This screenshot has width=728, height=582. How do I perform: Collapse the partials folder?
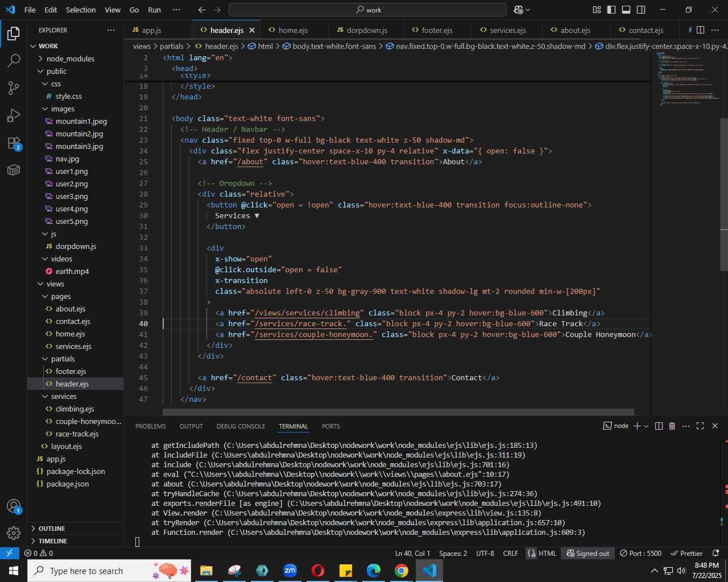63,359
